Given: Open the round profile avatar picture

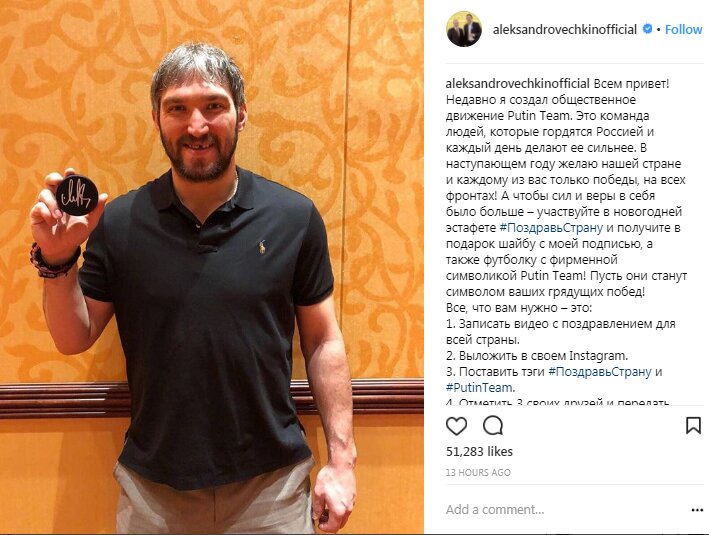Looking at the screenshot, I should tap(464, 29).
